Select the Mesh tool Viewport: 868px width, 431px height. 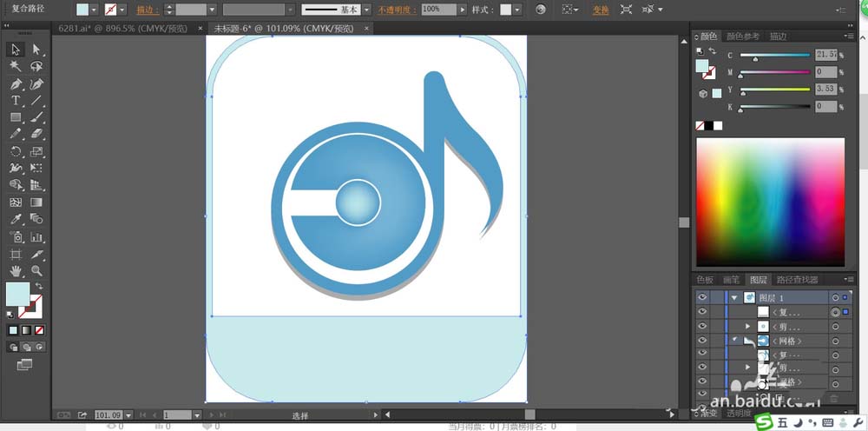16,202
